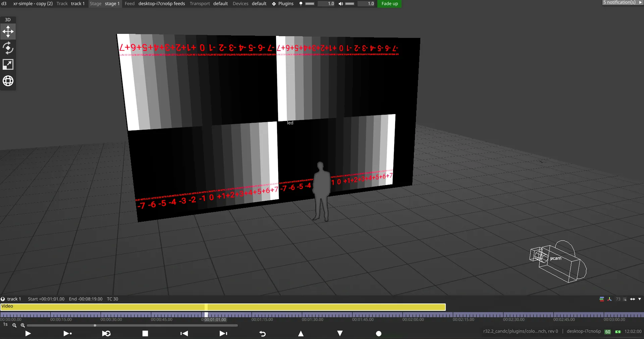Image resolution: width=644 pixels, height=339 pixels.
Task: Click the master brightness slider bar
Action: tap(310, 4)
